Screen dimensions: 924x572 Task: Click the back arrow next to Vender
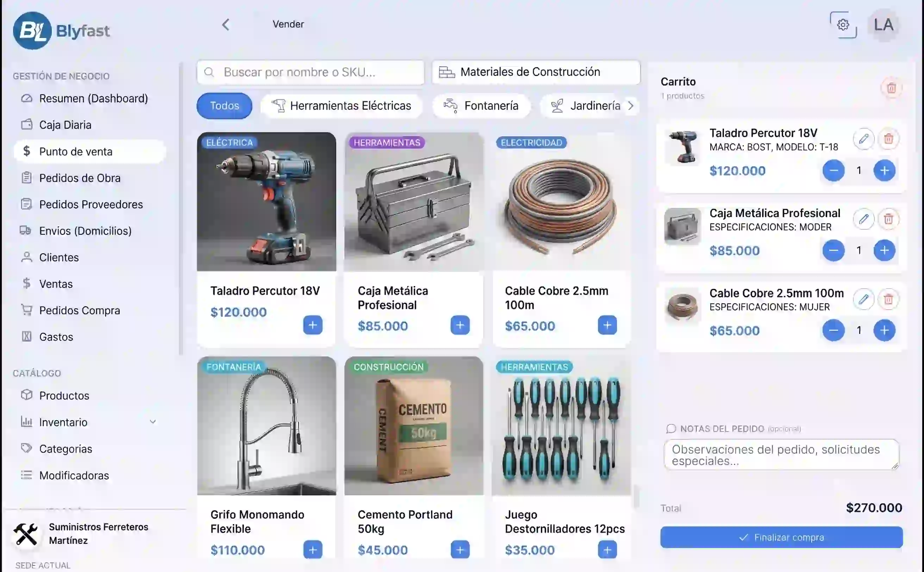(225, 25)
